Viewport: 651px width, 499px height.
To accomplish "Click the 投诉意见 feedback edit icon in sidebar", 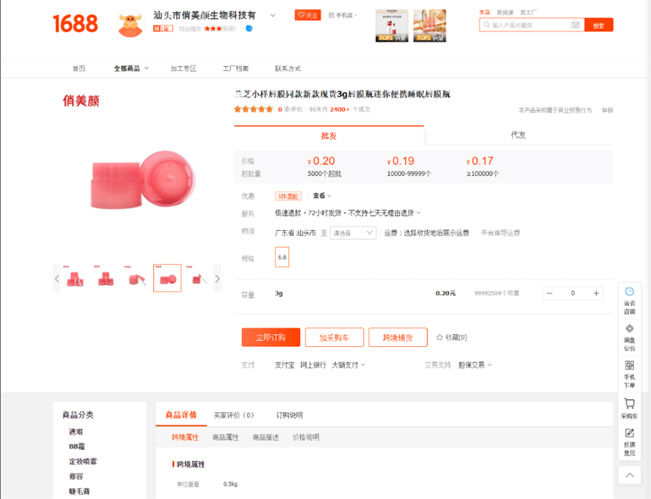I will 629,438.
